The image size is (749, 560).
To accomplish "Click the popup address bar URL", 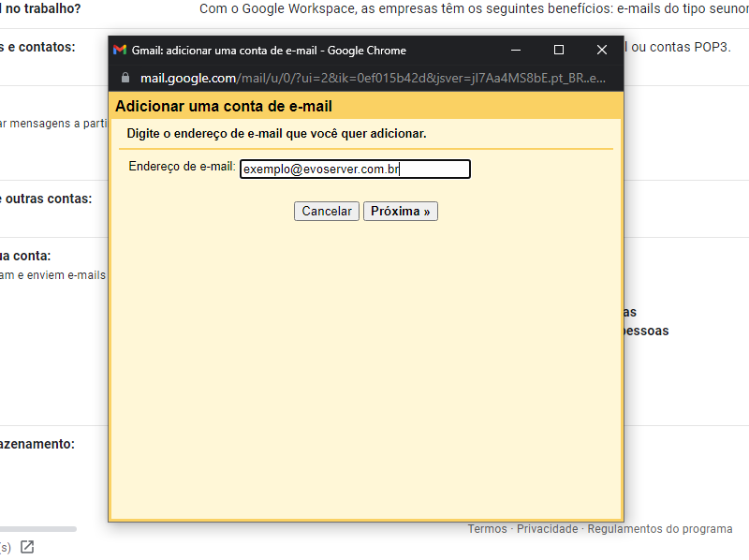I will coord(373,78).
